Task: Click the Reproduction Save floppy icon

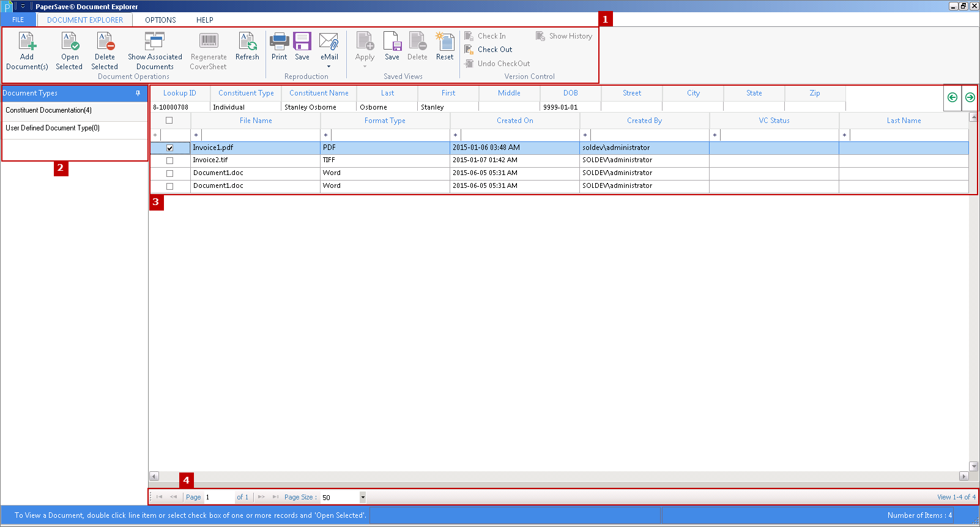Action: (x=302, y=41)
